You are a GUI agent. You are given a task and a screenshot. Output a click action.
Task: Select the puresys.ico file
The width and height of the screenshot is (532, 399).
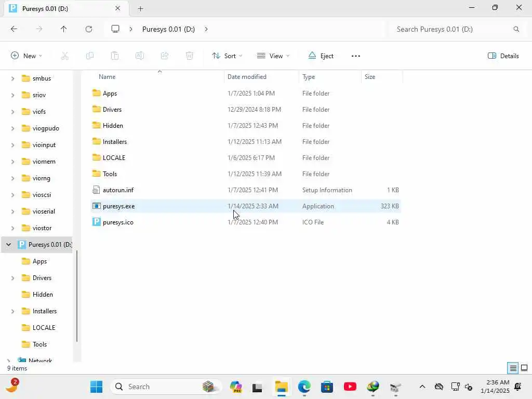pyautogui.click(x=246, y=222)
